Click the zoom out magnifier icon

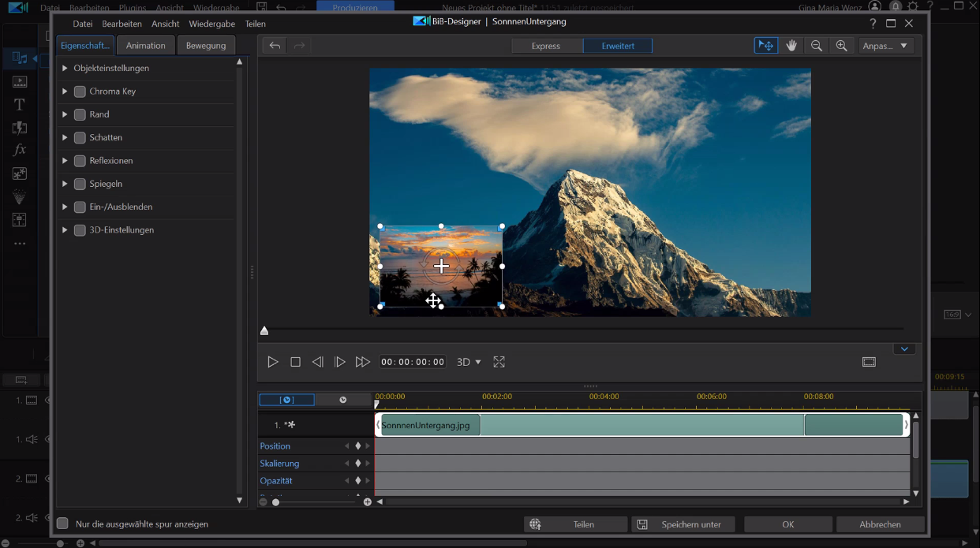pos(817,46)
